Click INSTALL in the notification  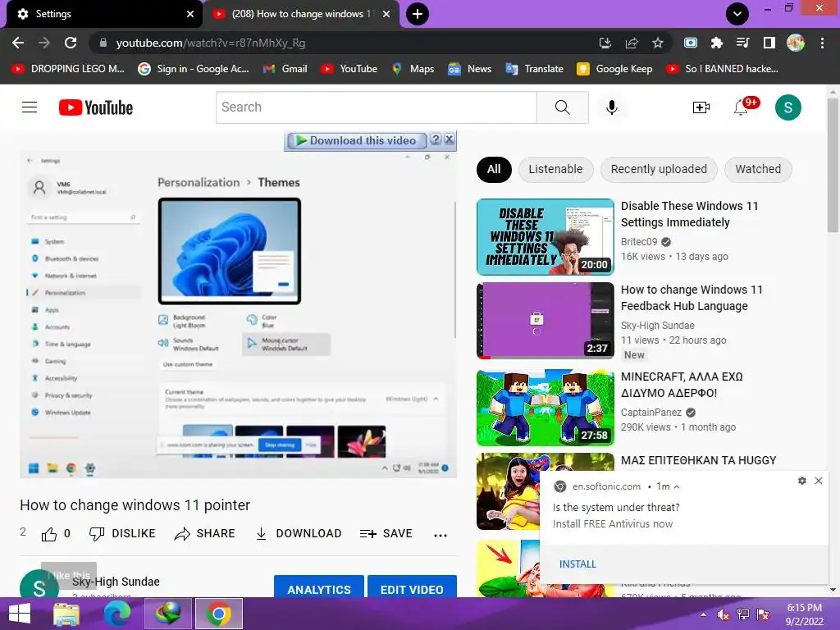(x=577, y=564)
